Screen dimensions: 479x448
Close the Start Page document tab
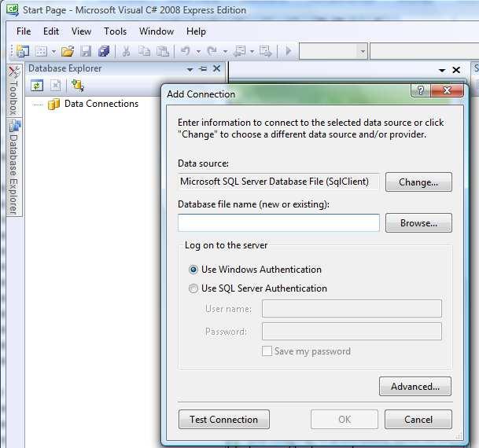[x=456, y=70]
